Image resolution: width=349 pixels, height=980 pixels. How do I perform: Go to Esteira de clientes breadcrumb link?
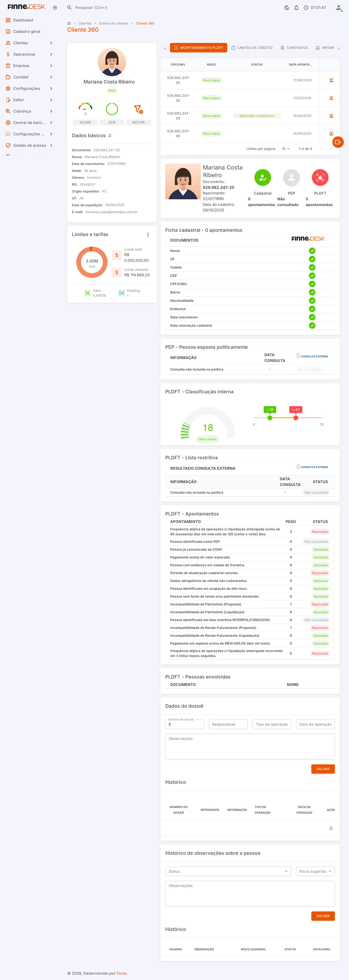click(x=113, y=24)
